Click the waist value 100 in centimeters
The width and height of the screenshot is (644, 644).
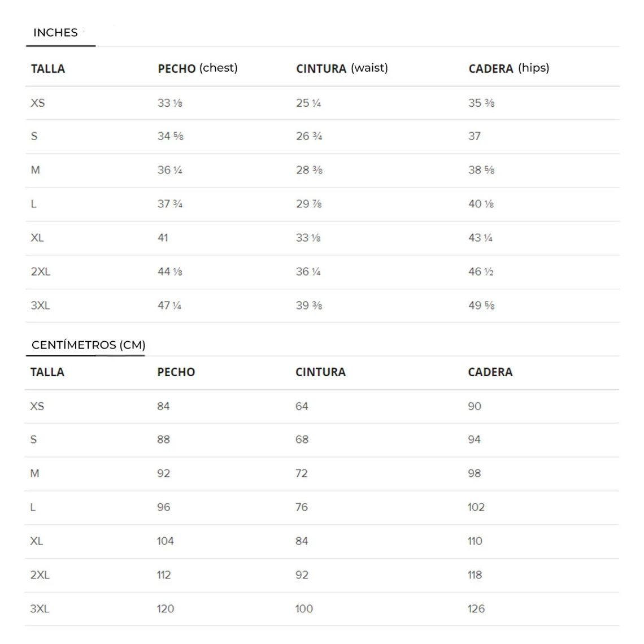coord(304,609)
